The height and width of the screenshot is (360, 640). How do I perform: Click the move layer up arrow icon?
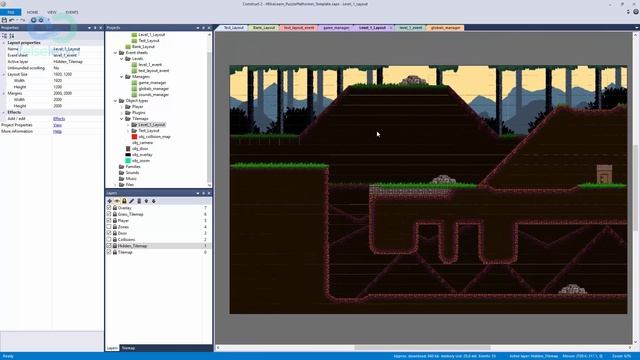click(146, 201)
